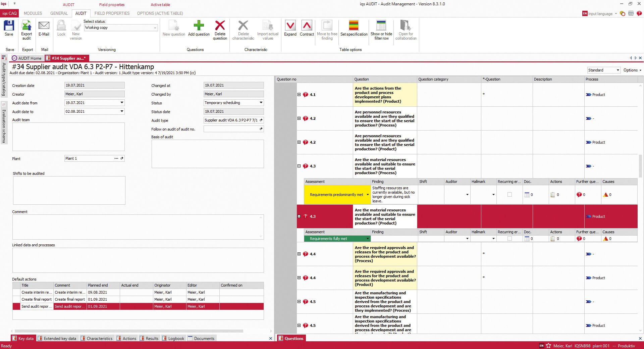
Task: Toggle the Lock on the audit version
Action: (x=61, y=29)
